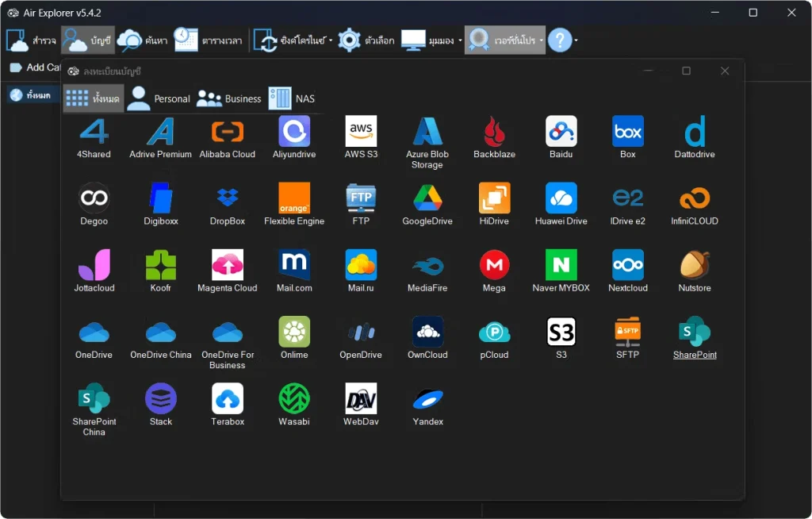Show only NAS account types
The width and height of the screenshot is (812, 519).
292,98
